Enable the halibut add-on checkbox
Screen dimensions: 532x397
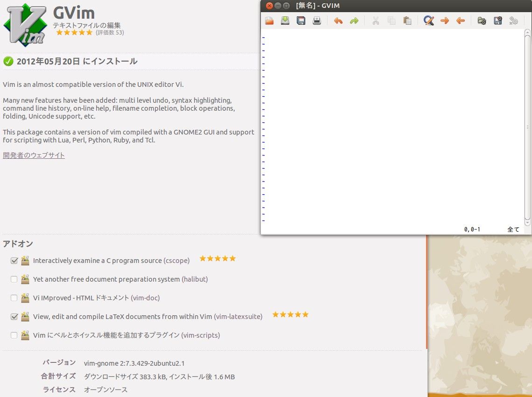coord(14,279)
